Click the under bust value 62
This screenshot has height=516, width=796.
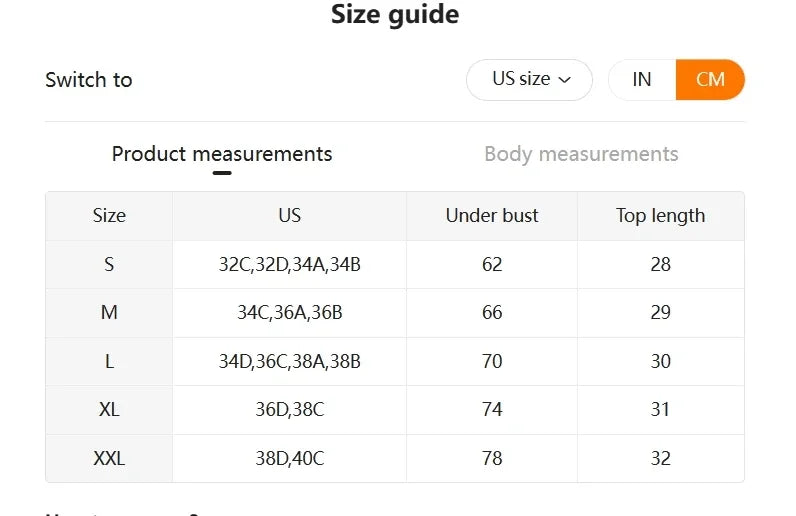click(492, 265)
